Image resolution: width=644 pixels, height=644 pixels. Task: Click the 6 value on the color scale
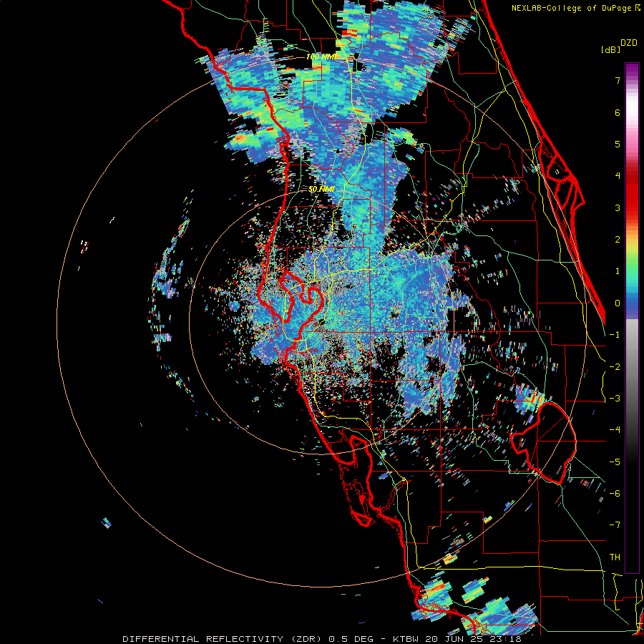point(618,112)
